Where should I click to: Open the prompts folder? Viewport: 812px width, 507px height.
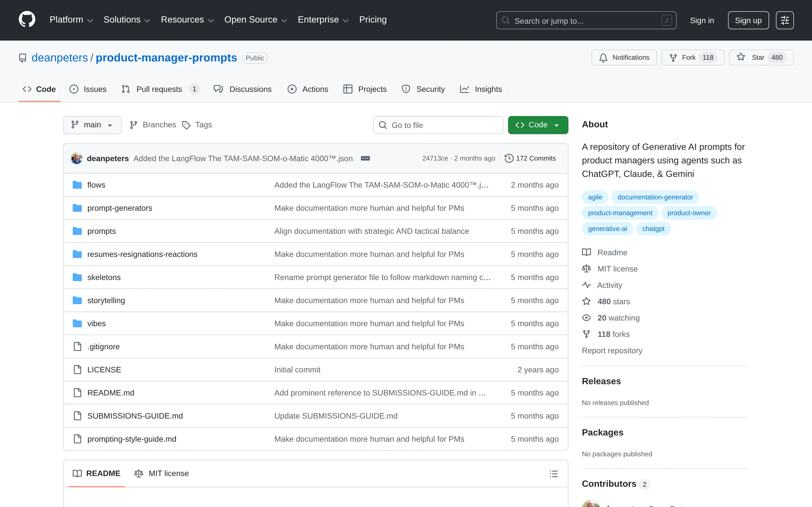pyautogui.click(x=101, y=231)
